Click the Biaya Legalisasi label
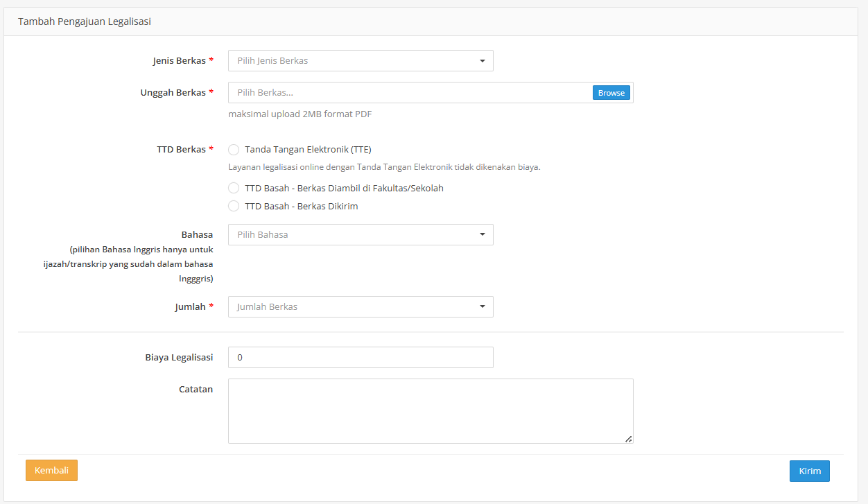 179,358
